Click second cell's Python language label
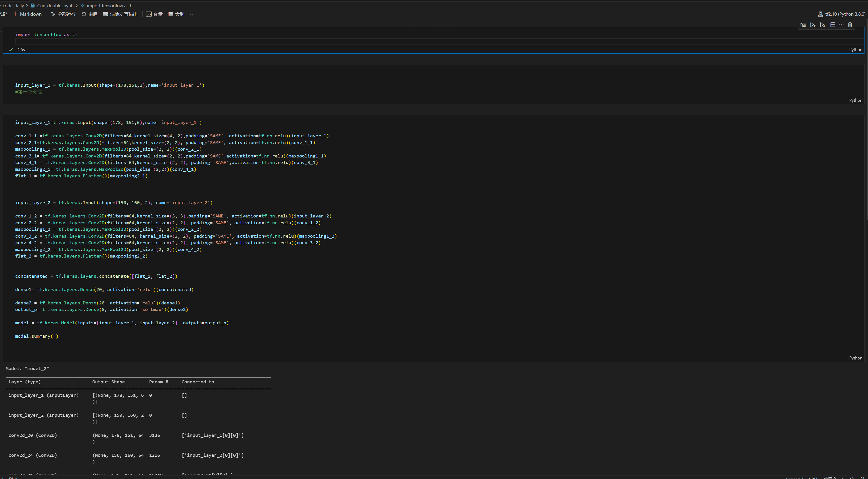Image resolution: width=868 pixels, height=479 pixels. [x=856, y=101]
